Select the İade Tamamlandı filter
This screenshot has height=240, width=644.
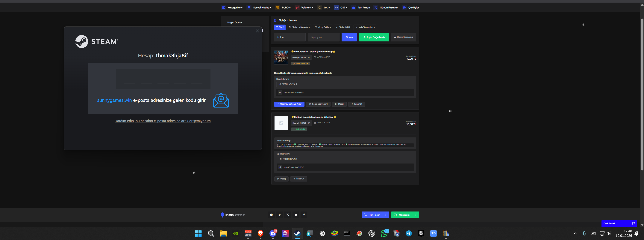pos(365,27)
